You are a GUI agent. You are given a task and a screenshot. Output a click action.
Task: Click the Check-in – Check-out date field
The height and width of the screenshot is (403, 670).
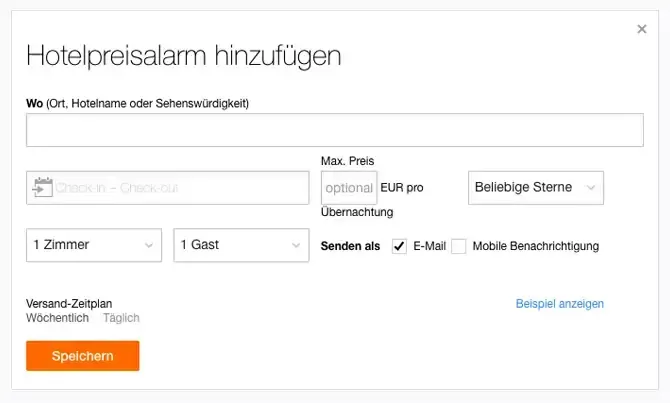click(180, 187)
